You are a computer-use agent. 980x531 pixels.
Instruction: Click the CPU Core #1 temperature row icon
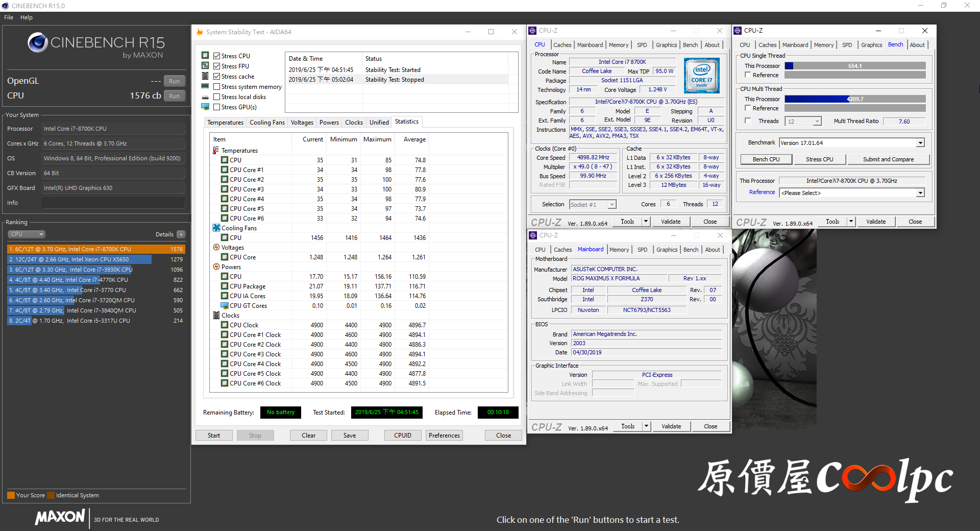tap(225, 170)
